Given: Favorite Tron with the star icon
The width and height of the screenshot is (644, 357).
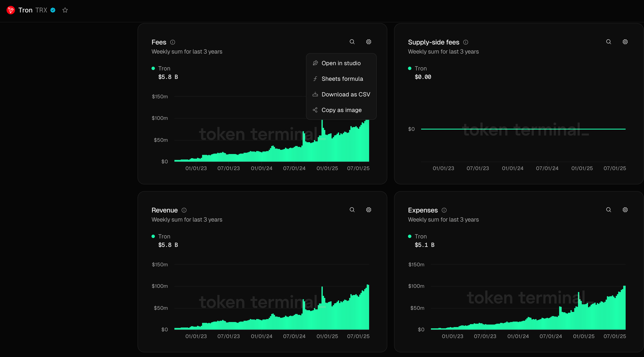Looking at the screenshot, I should [x=65, y=10].
